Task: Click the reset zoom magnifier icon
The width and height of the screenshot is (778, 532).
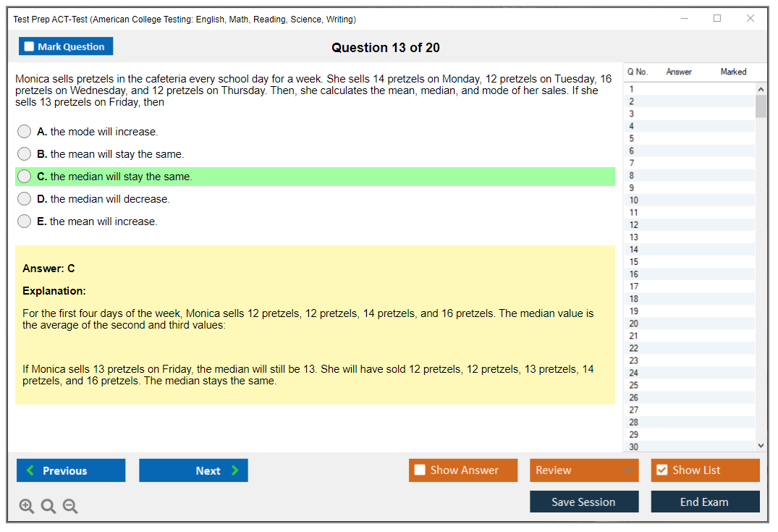Action: click(x=48, y=507)
